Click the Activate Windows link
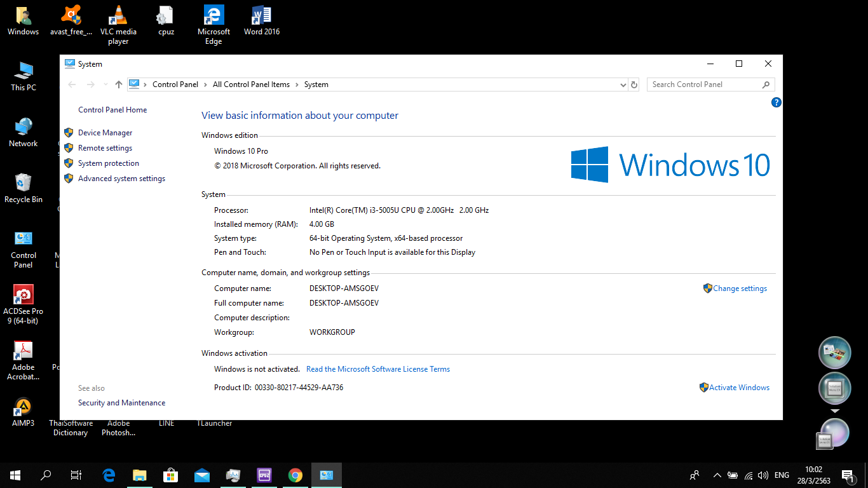 pos(739,388)
